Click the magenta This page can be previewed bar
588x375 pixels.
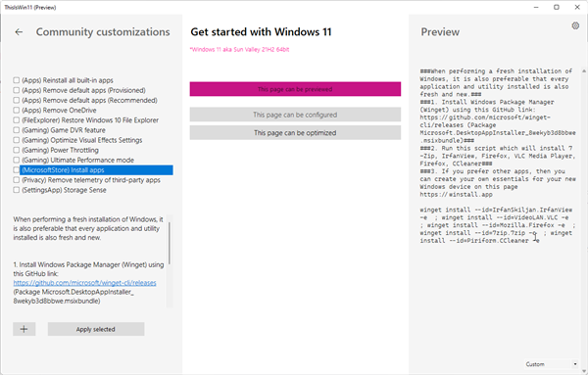(295, 89)
